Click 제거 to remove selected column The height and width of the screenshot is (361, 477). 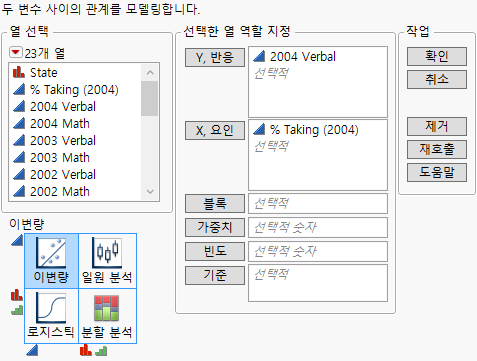(437, 126)
